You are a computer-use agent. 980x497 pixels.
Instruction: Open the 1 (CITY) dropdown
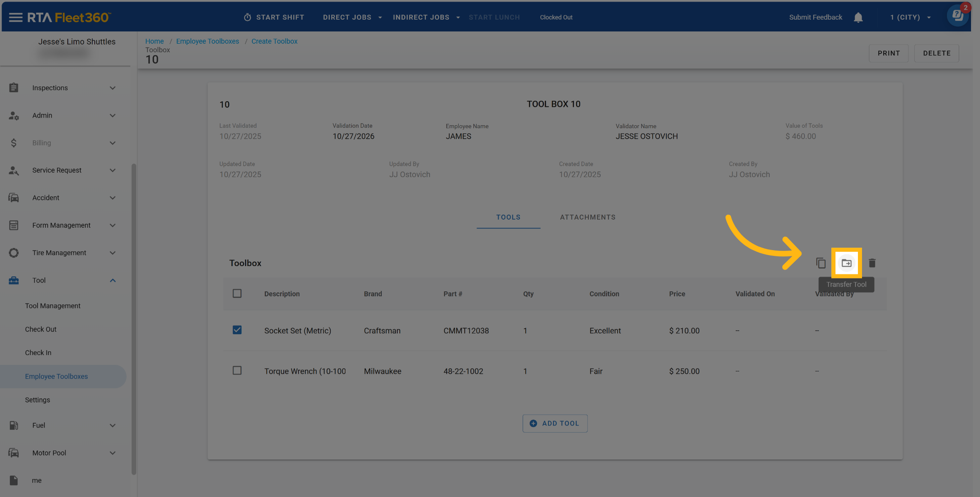coord(911,18)
